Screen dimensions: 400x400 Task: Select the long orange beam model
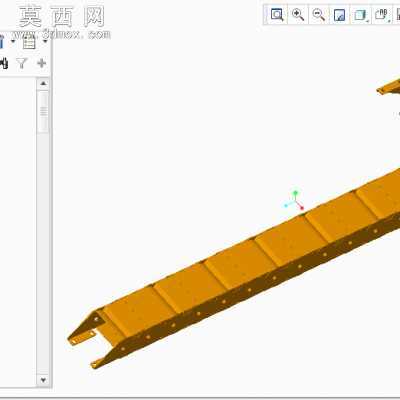click(233, 270)
